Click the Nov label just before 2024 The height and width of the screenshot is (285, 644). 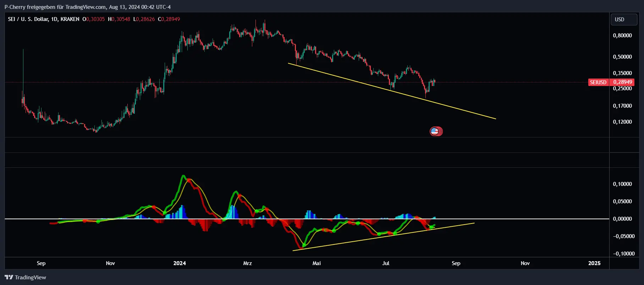tap(110, 263)
